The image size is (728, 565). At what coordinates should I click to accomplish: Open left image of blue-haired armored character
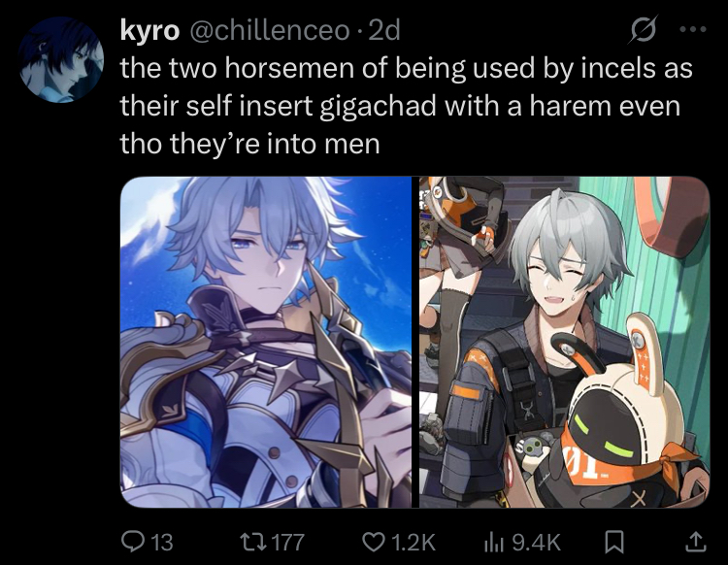click(x=266, y=342)
